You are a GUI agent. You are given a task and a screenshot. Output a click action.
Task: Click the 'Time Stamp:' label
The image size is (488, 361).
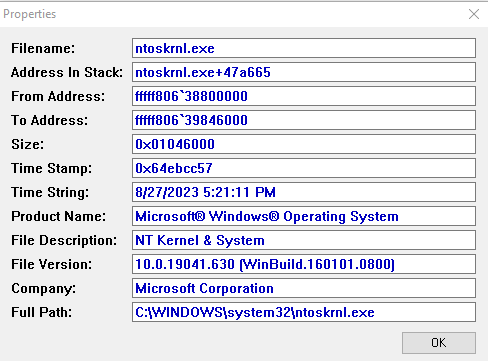coord(51,169)
